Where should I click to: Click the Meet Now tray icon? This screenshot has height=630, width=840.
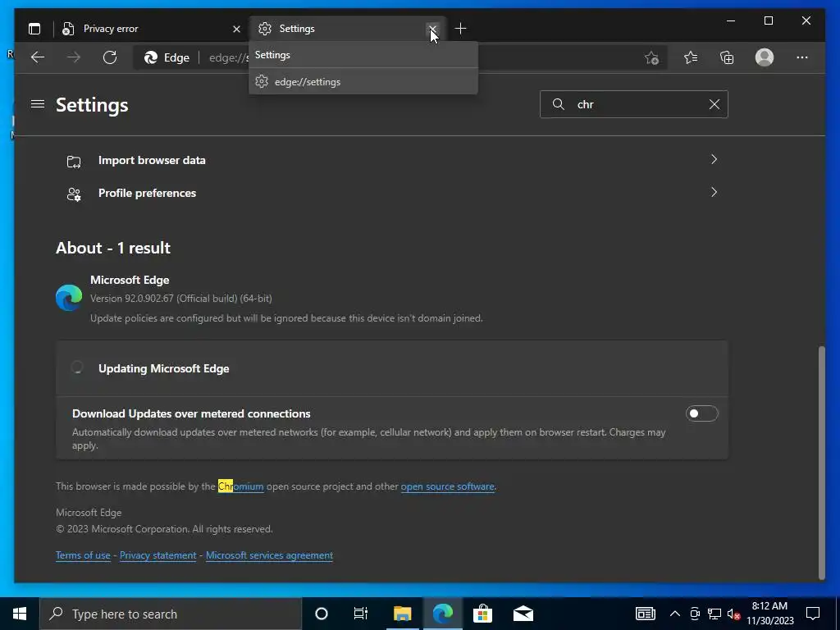[695, 614]
